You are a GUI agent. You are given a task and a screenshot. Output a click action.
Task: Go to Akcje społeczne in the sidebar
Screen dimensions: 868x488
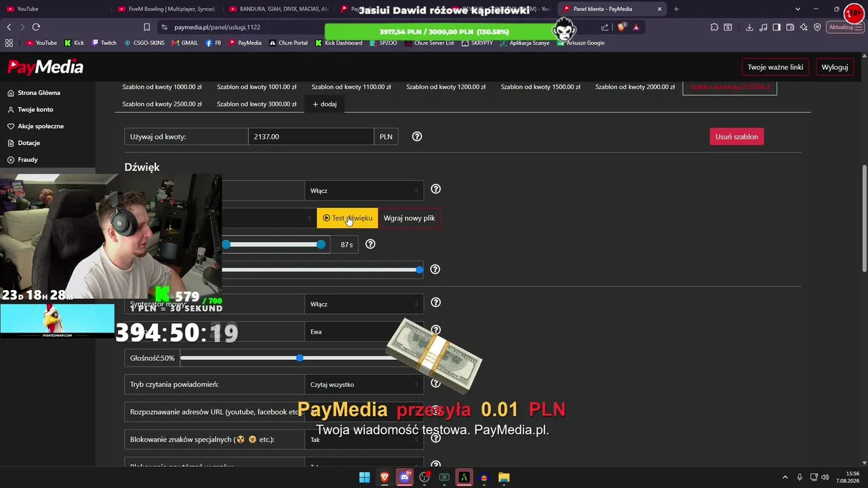coord(41,126)
